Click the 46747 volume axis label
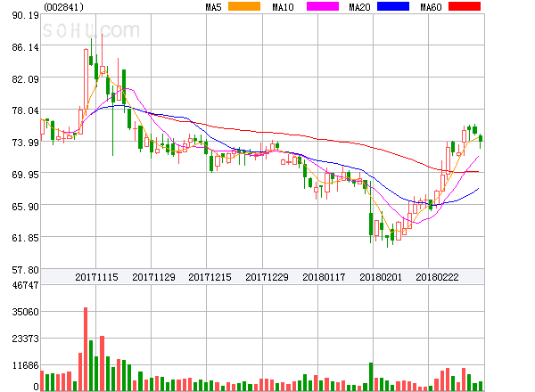The height and width of the screenshot is (392, 535). click(26, 285)
